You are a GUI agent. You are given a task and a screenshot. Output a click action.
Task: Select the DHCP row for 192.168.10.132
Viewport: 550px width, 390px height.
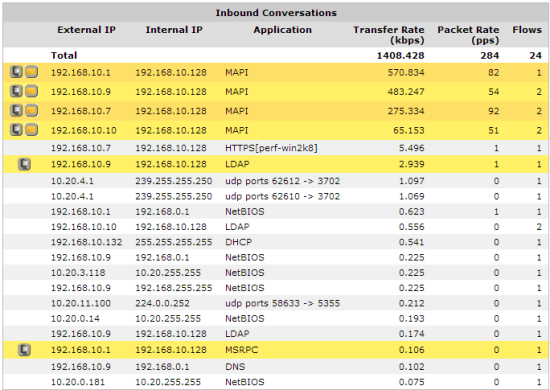[x=275, y=242]
